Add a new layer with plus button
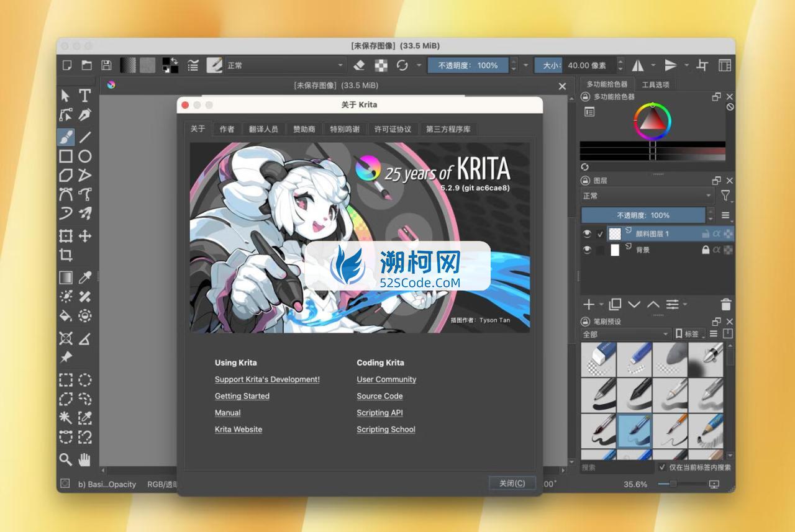 [588, 304]
